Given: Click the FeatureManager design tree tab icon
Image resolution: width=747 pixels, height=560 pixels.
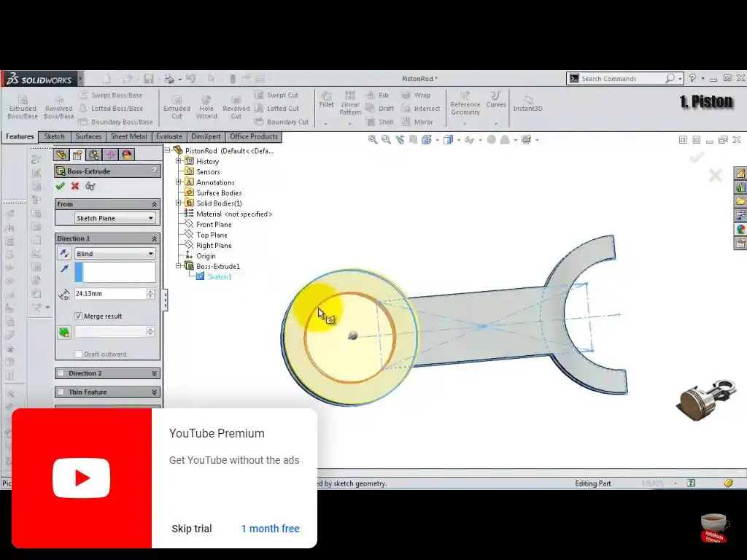Looking at the screenshot, I should coord(61,155).
